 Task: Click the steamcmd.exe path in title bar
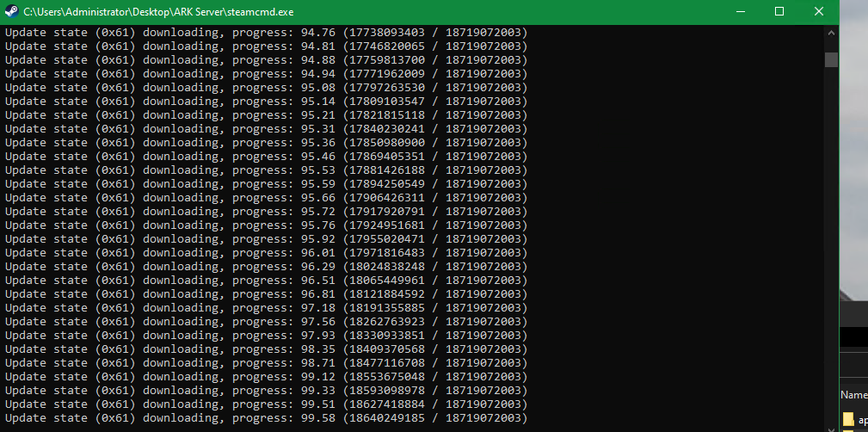point(158,12)
